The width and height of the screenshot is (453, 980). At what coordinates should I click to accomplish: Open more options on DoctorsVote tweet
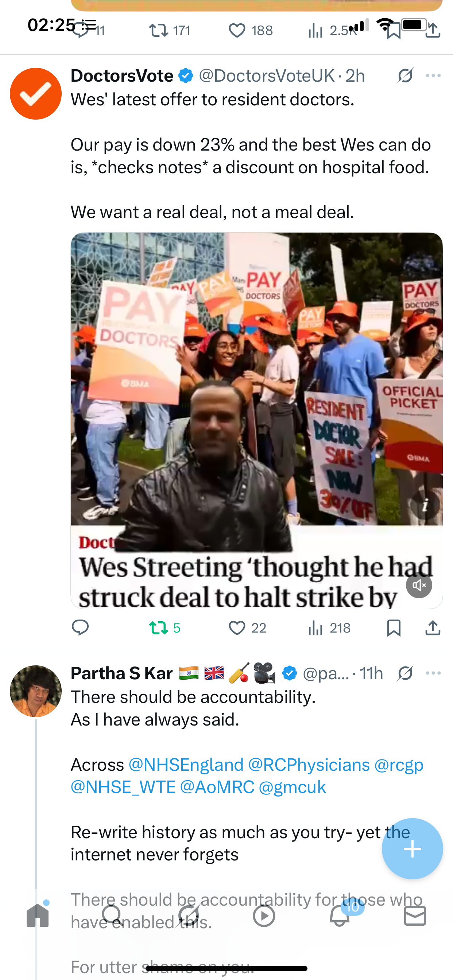tap(433, 76)
